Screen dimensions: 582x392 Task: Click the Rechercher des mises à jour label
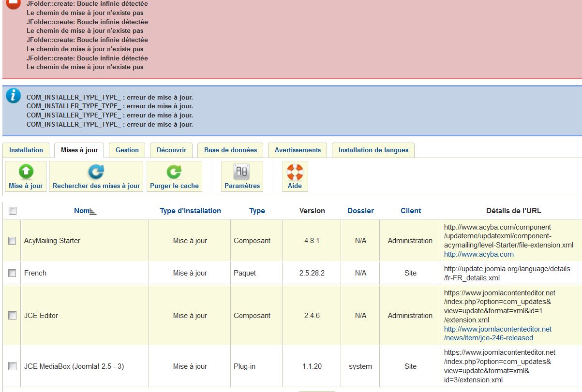pyautogui.click(x=96, y=186)
